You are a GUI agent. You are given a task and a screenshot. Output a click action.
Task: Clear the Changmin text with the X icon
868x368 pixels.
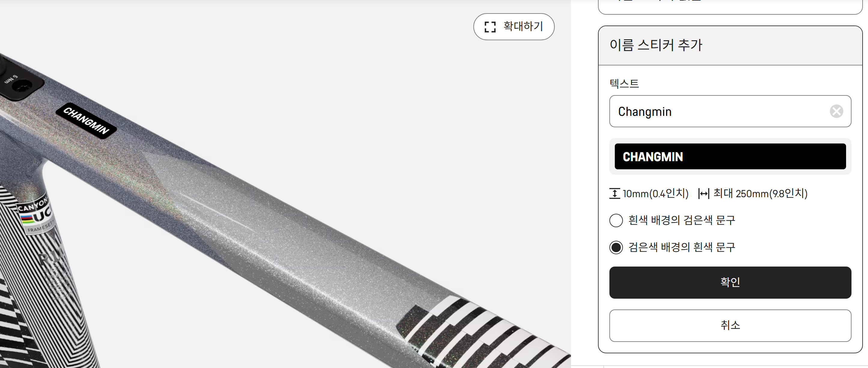[836, 111]
